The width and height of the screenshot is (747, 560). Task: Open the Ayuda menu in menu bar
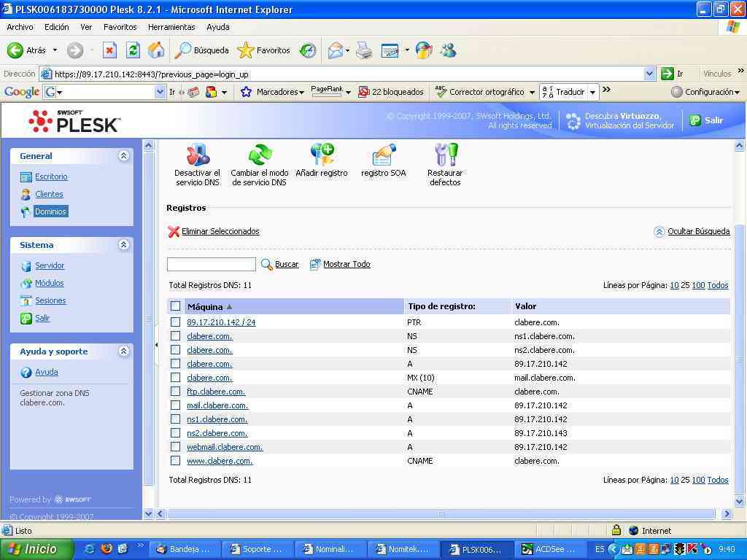point(218,27)
